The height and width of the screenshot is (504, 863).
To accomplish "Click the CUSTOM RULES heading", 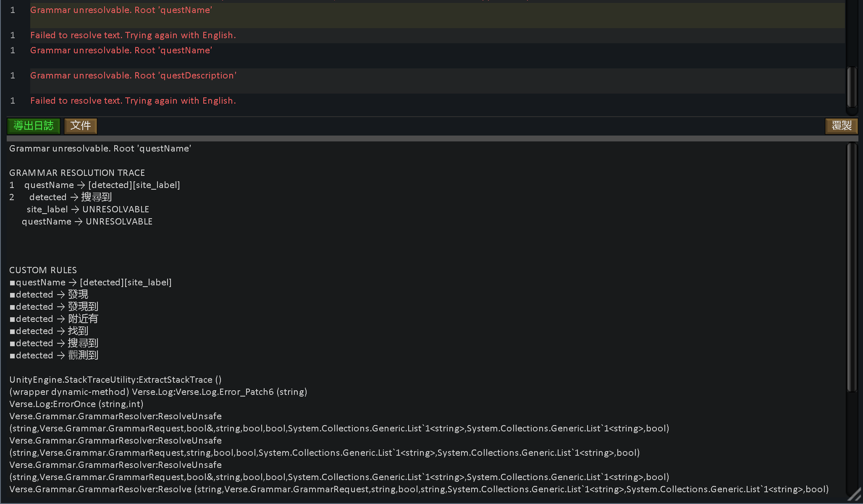I will (43, 270).
